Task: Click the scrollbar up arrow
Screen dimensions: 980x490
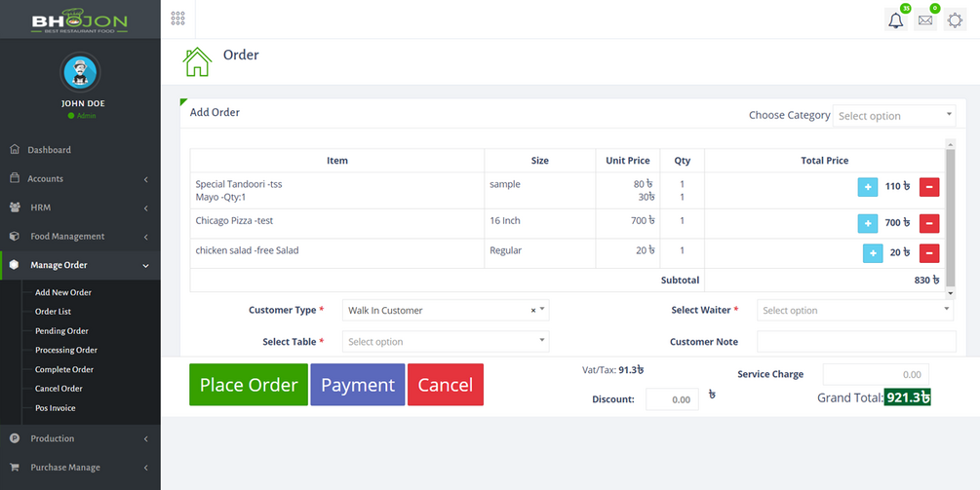Action: click(951, 143)
